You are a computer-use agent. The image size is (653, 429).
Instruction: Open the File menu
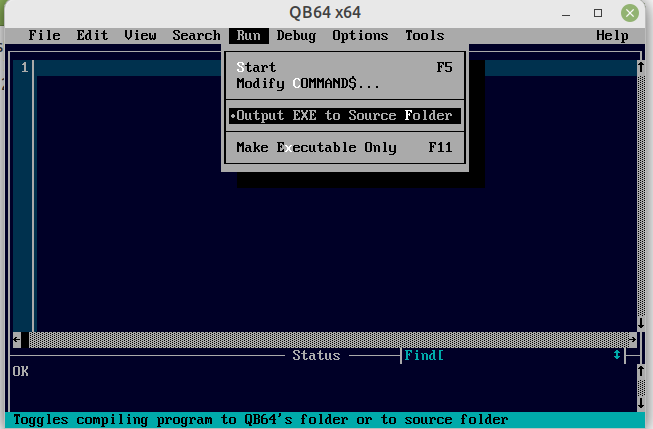click(44, 36)
